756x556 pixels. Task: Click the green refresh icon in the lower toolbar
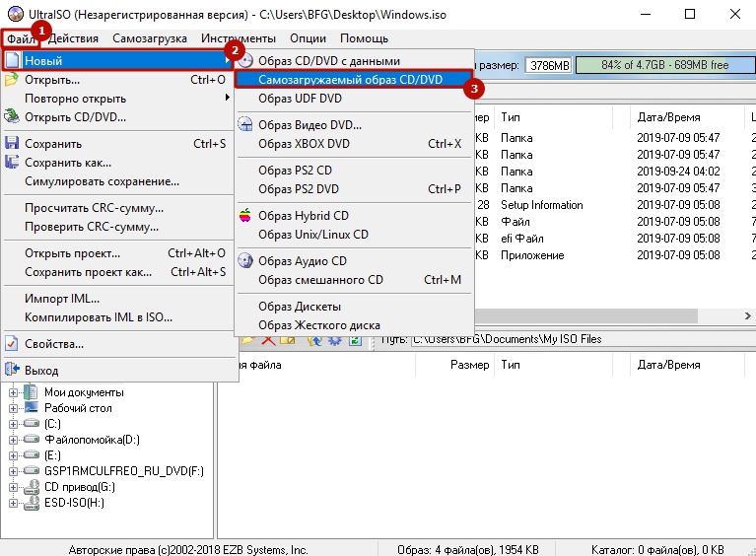coord(356,340)
